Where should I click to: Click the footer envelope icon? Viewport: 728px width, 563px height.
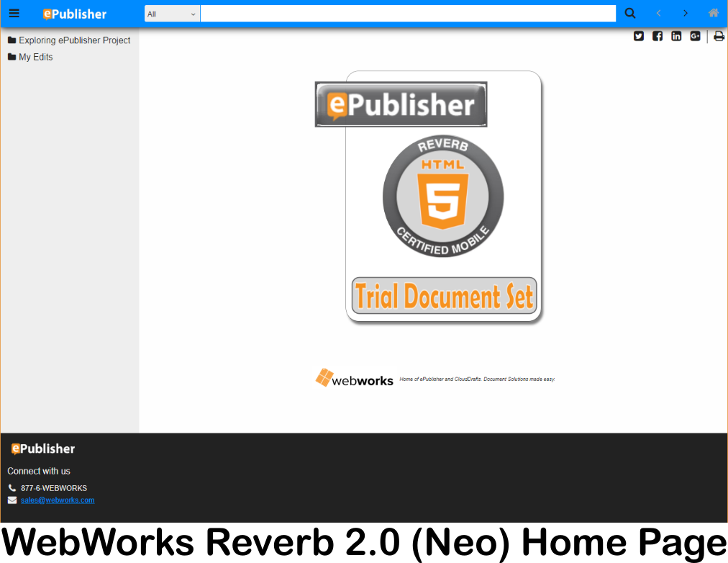12,500
